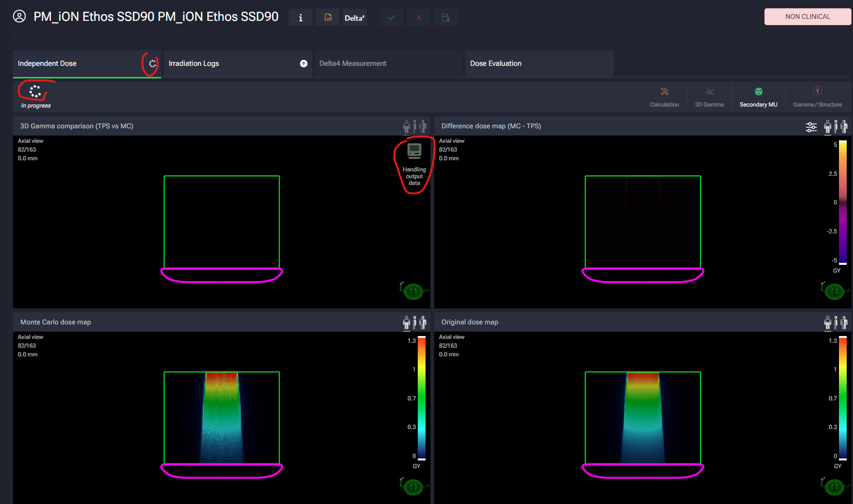Select third body view in Original dose map
Screen dimensions: 853x504
(844, 322)
